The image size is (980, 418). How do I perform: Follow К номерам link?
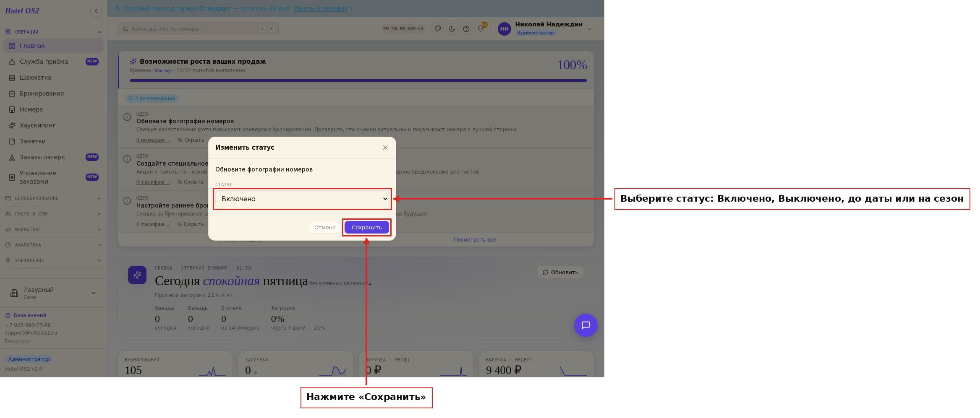pyautogui.click(x=153, y=140)
